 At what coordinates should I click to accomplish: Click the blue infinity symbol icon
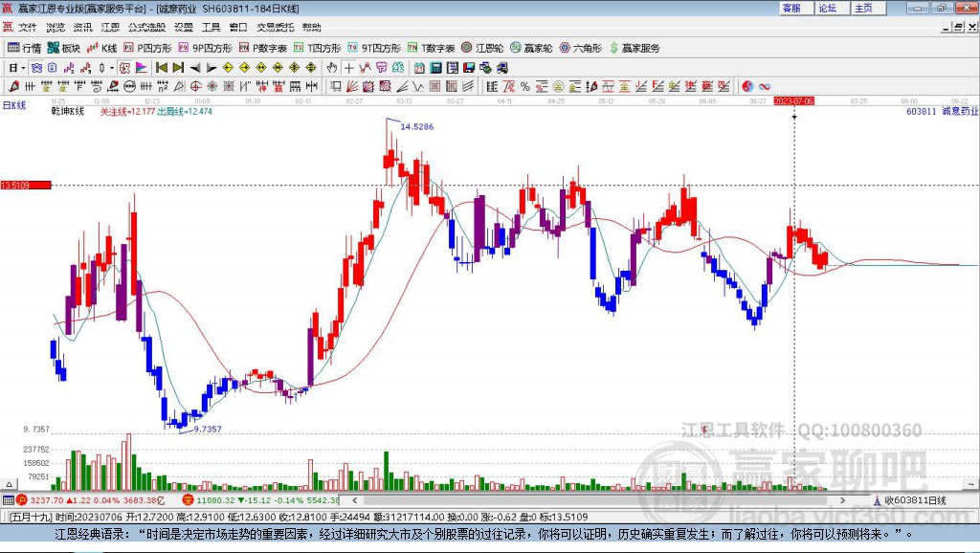pos(765,86)
